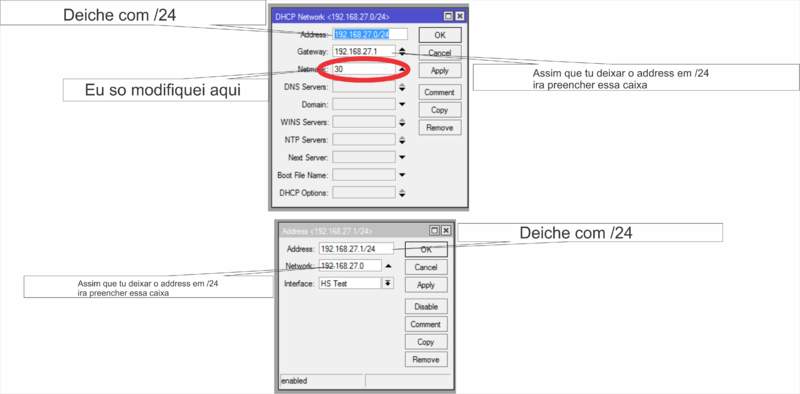
Task: Select Network field 192.168.27.0
Action: click(350, 266)
